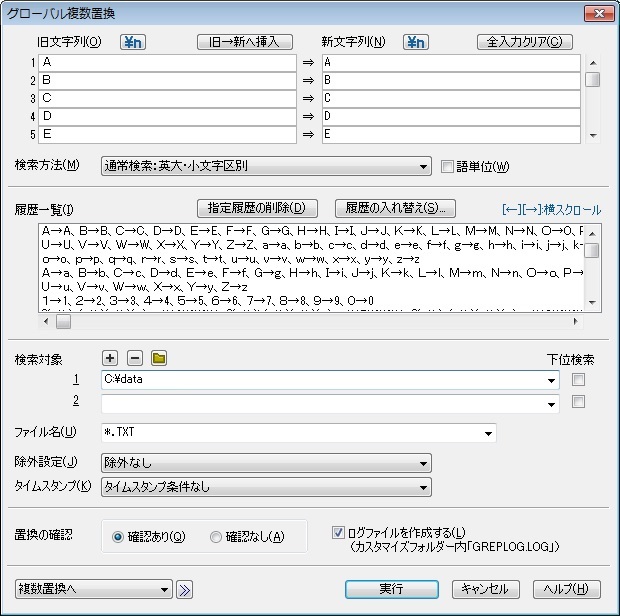
Task: Click scroll down arrow of replacement rows
Action: pos(593,136)
